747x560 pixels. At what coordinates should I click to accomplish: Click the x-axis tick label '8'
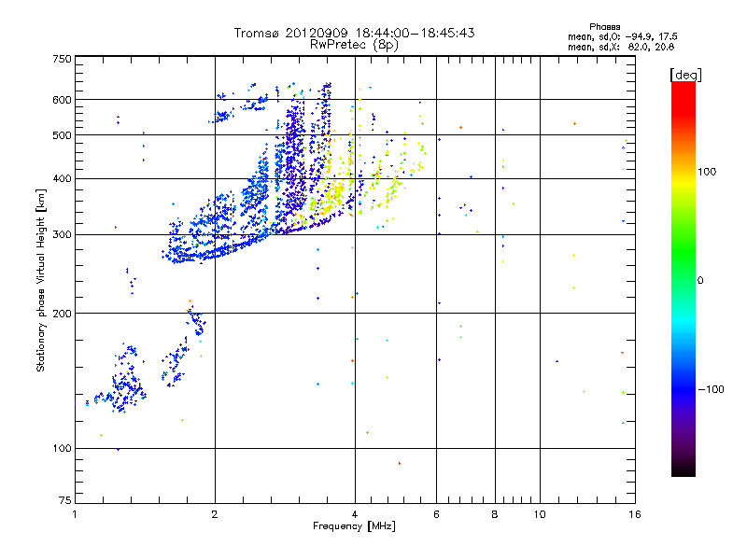tap(495, 514)
